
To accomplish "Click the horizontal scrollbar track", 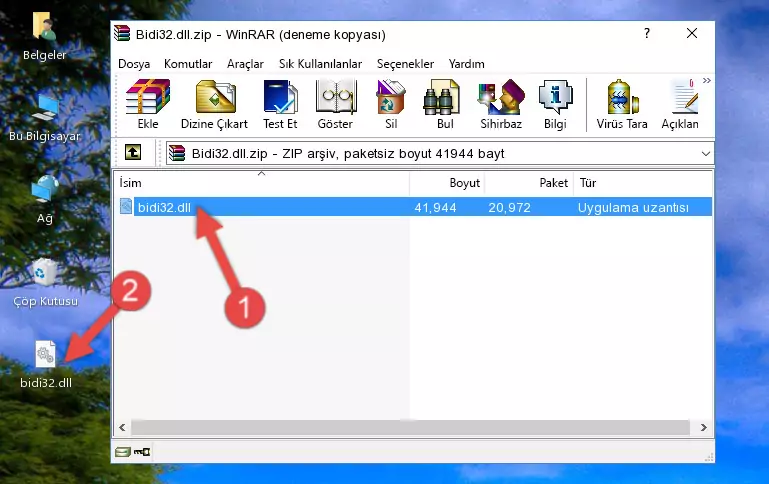I will coord(411,427).
